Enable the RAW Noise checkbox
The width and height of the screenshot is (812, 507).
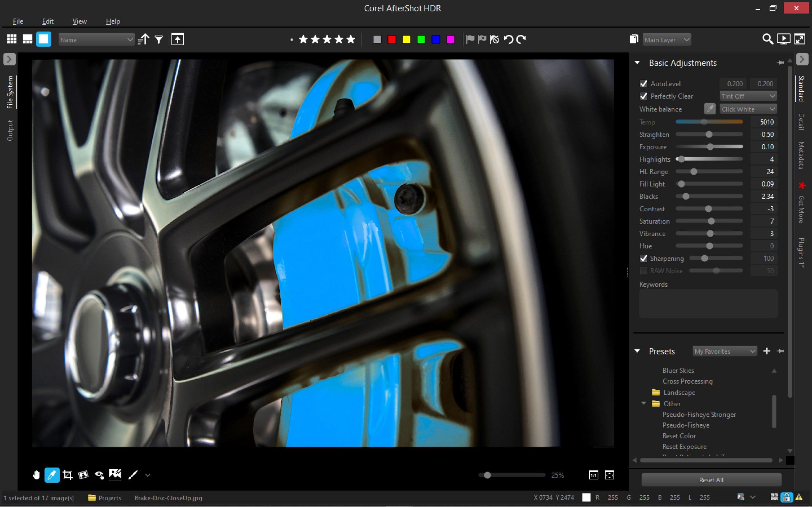(x=643, y=270)
